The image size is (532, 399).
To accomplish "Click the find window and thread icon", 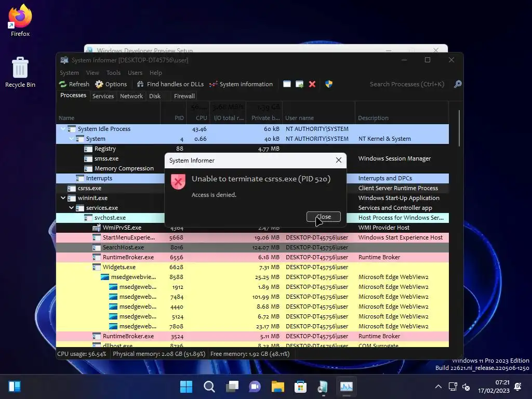I will (x=300, y=84).
